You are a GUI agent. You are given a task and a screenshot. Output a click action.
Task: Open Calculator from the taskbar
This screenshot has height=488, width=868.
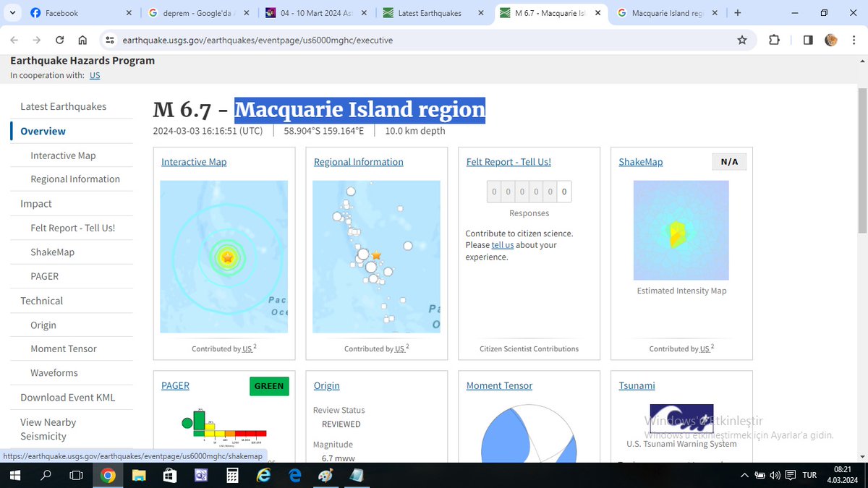click(x=232, y=475)
